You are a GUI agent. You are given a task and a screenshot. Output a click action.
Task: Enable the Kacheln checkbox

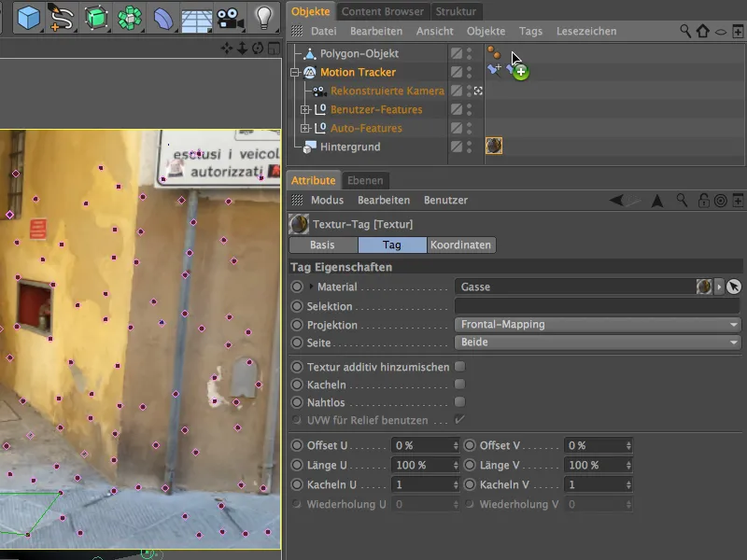click(x=459, y=384)
